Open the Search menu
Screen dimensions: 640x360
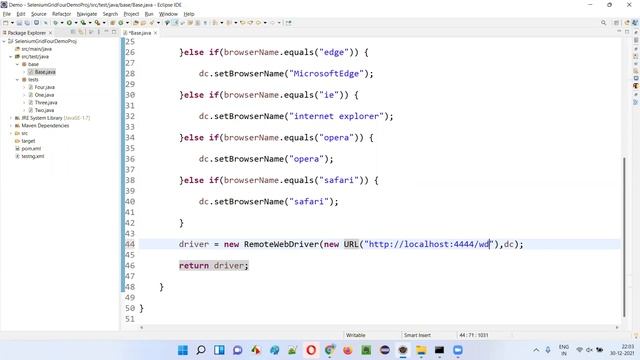[110, 14]
